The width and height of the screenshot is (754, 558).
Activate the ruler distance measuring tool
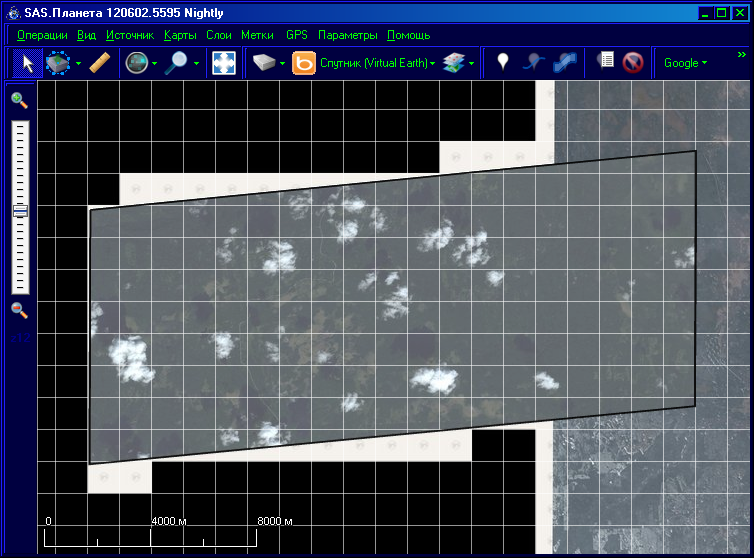[x=100, y=63]
